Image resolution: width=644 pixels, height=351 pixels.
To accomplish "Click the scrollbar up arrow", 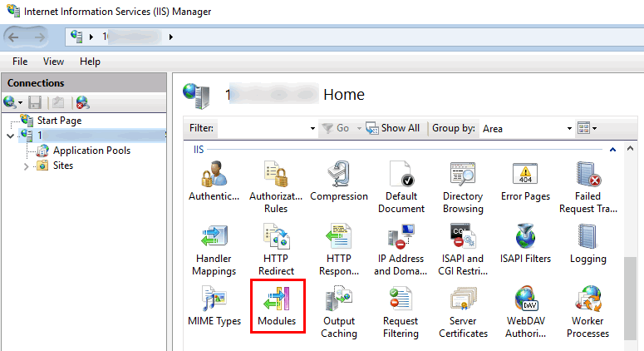I will pos(631,148).
